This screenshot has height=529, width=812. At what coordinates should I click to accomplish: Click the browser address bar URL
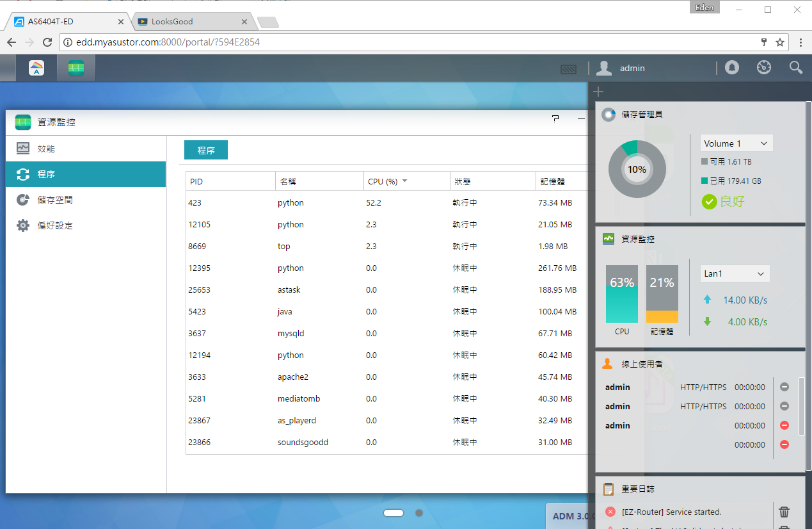[168, 42]
